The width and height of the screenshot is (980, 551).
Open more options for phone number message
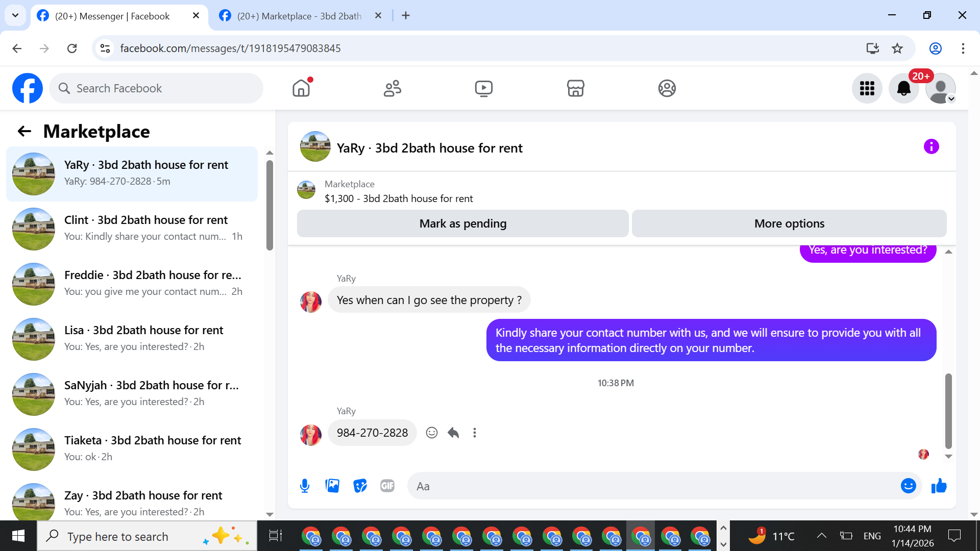475,433
